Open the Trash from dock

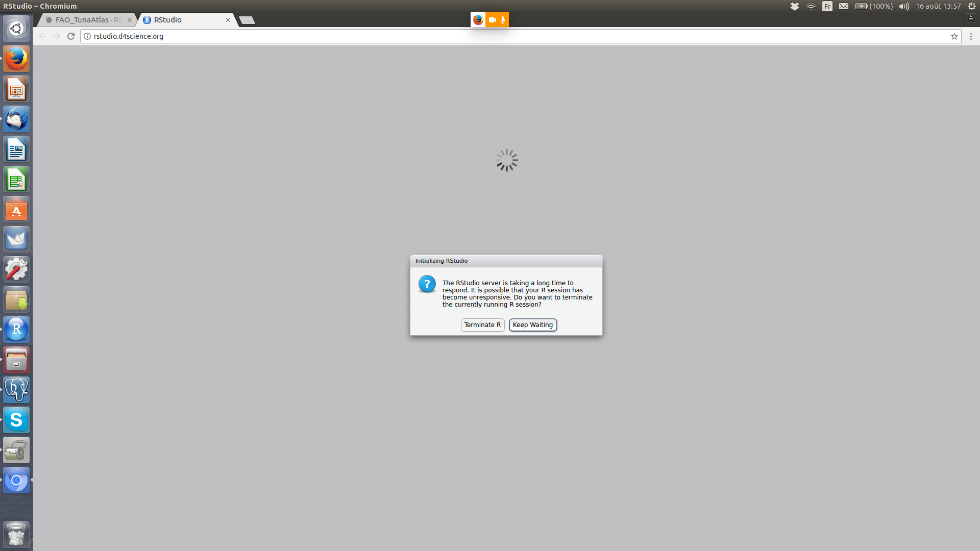(16, 534)
